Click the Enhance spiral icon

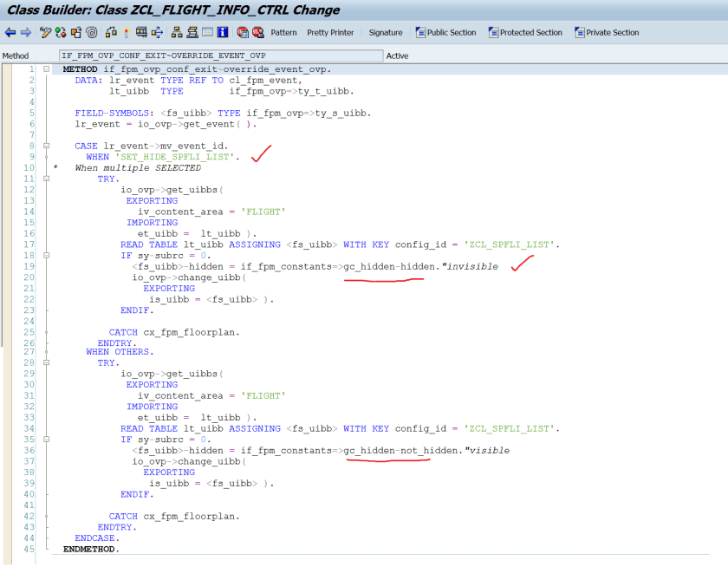(x=91, y=33)
